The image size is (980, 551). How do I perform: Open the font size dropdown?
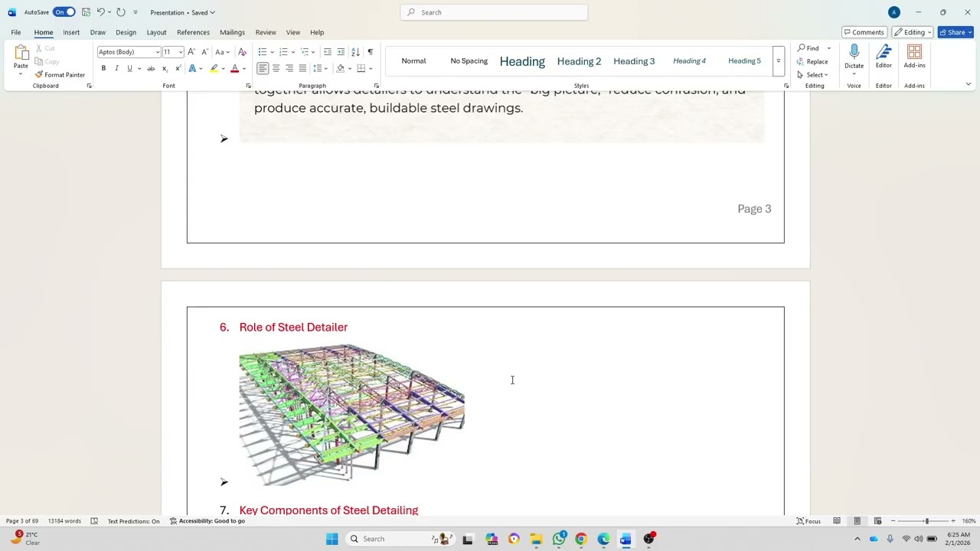181,52
